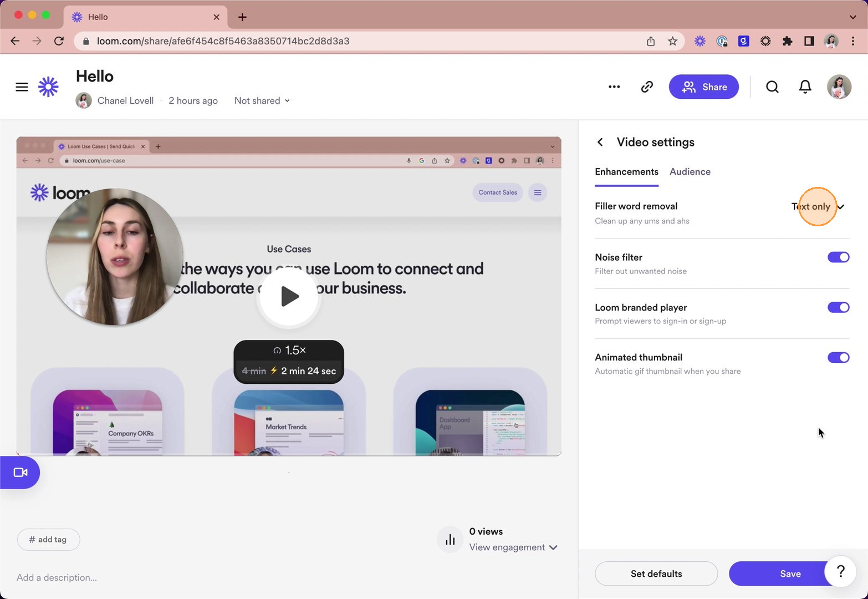This screenshot has width=868, height=599.
Task: Click the browser share page icon
Action: pyautogui.click(x=651, y=41)
